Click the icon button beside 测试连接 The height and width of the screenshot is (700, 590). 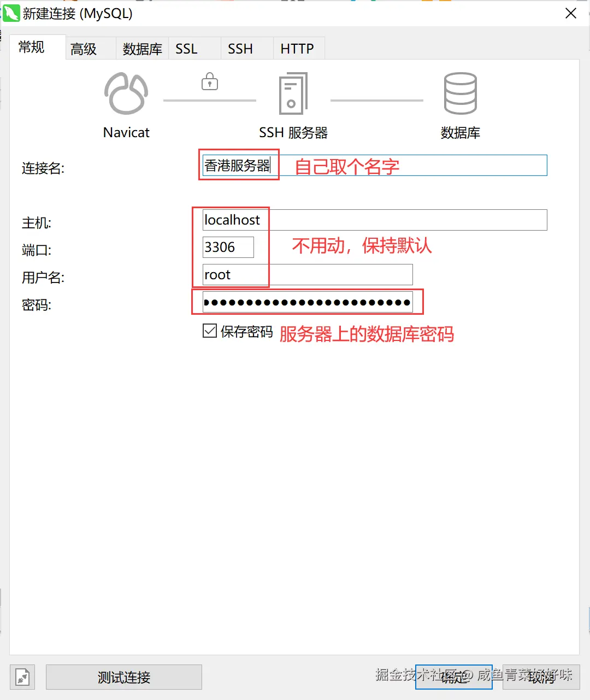(x=22, y=677)
